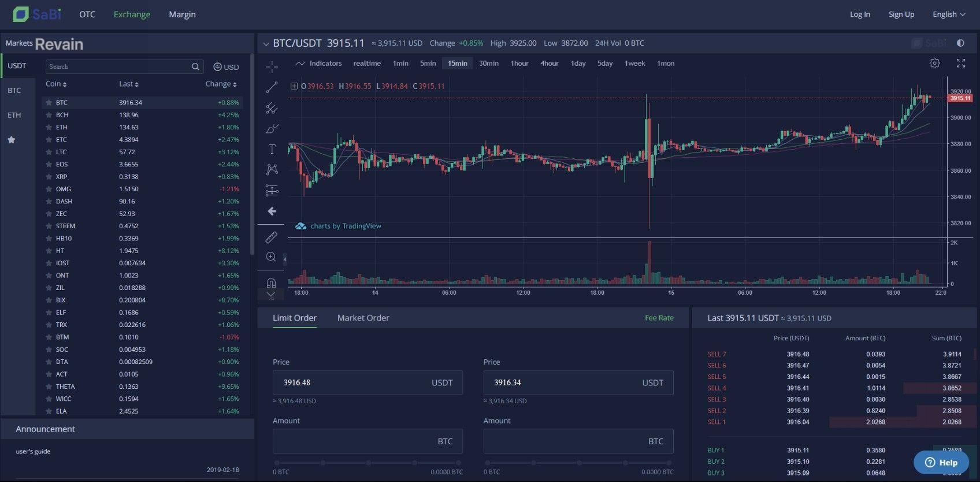Set chart interval to 1week
This screenshot has width=980, height=483.
pyautogui.click(x=634, y=64)
